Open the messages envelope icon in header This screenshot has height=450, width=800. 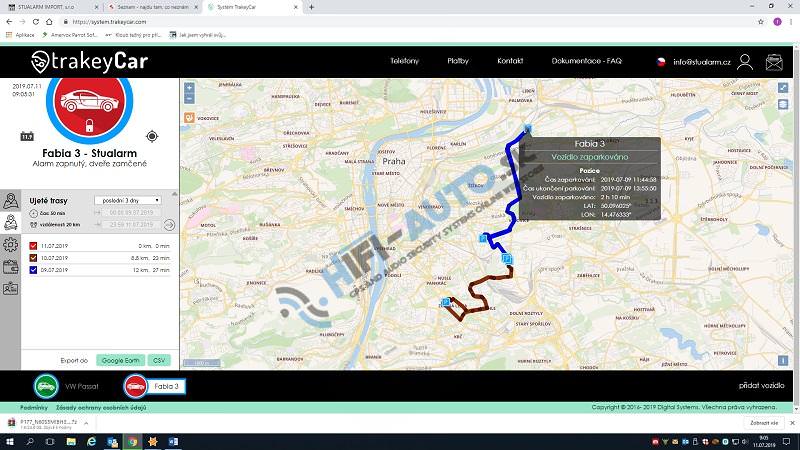774,62
